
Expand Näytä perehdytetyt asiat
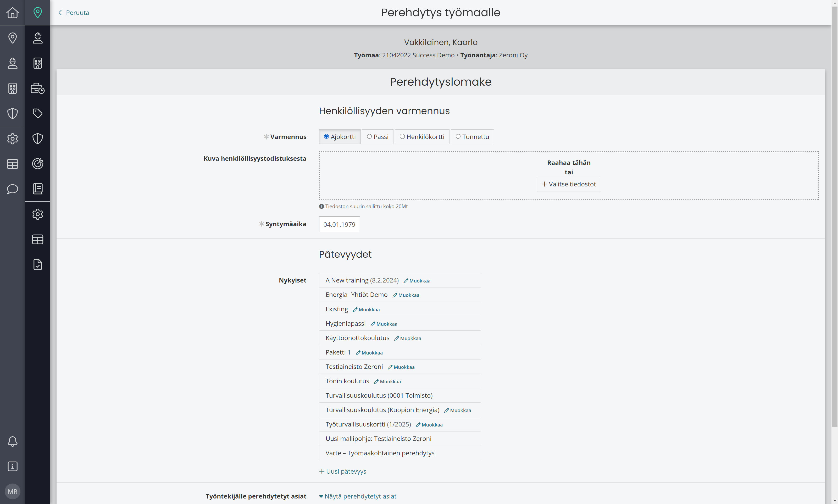[x=358, y=496]
